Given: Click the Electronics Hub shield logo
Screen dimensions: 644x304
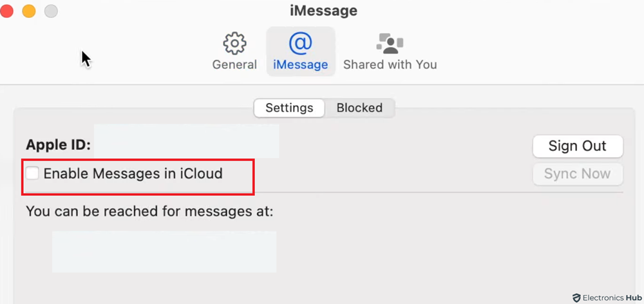Looking at the screenshot, I should click(x=576, y=298).
